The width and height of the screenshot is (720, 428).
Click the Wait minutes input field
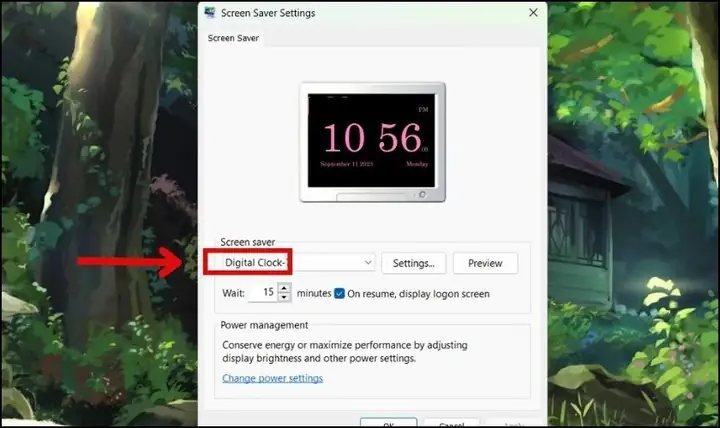point(264,293)
